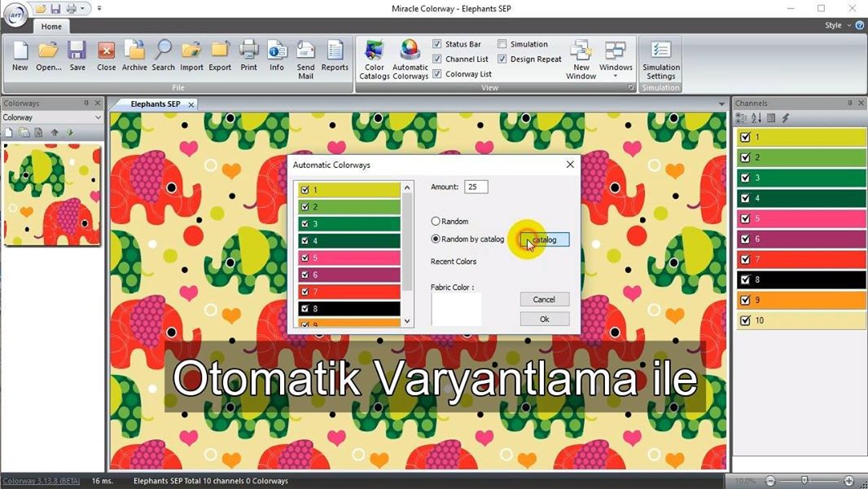Open Simulation Settings
Image resolution: width=868 pixels, height=489 pixels.
tap(661, 59)
